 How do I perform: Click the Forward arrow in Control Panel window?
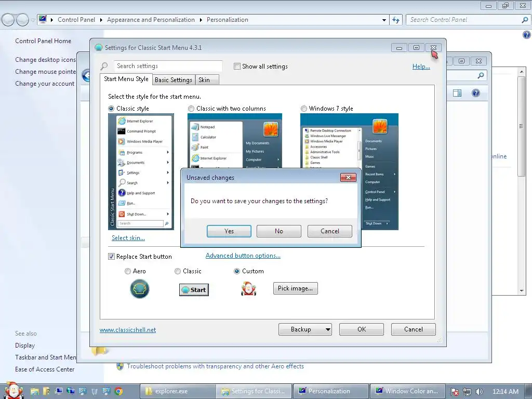click(x=22, y=20)
